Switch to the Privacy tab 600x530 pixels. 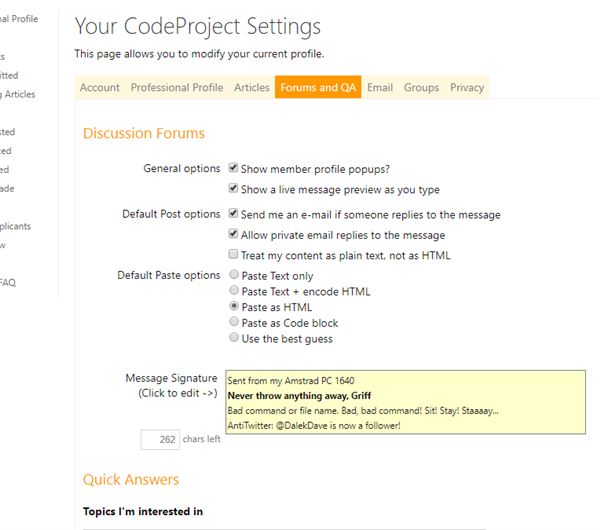click(467, 87)
